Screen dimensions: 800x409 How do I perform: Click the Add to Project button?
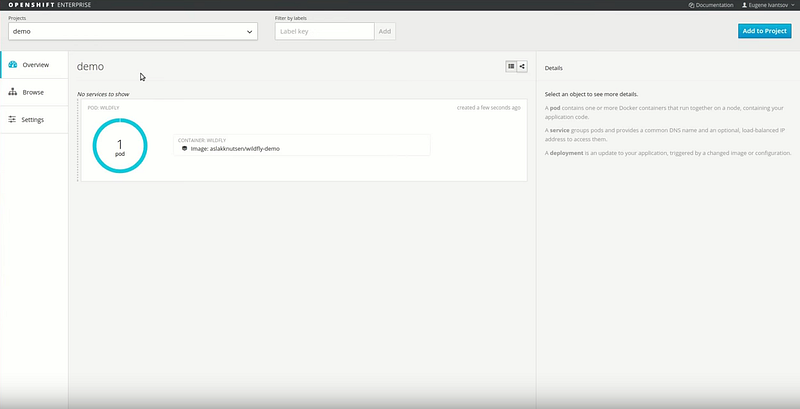(764, 31)
